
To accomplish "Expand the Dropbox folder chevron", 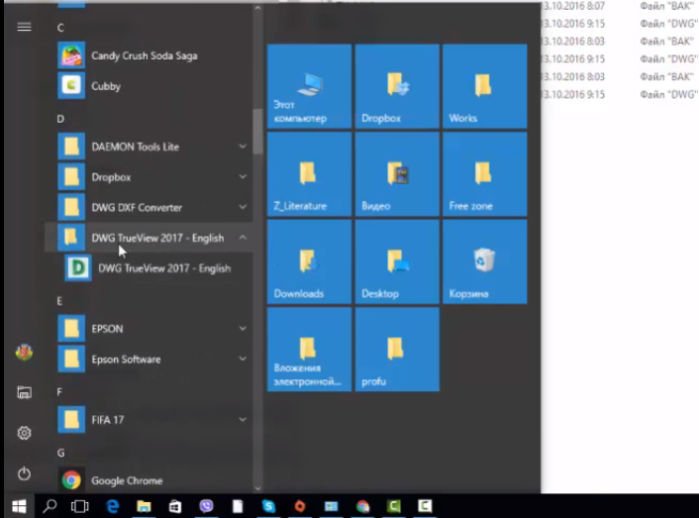I will coord(243,177).
